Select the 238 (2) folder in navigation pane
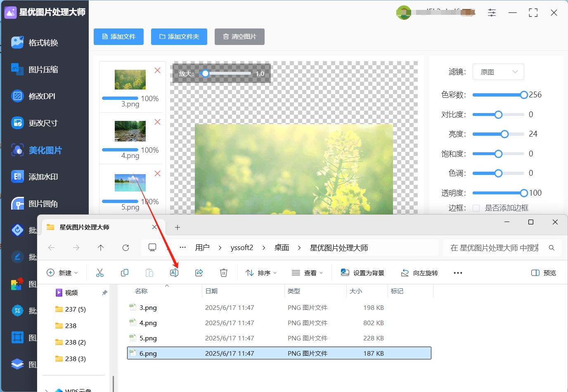Screen dimensions: 568x392 coord(71,342)
